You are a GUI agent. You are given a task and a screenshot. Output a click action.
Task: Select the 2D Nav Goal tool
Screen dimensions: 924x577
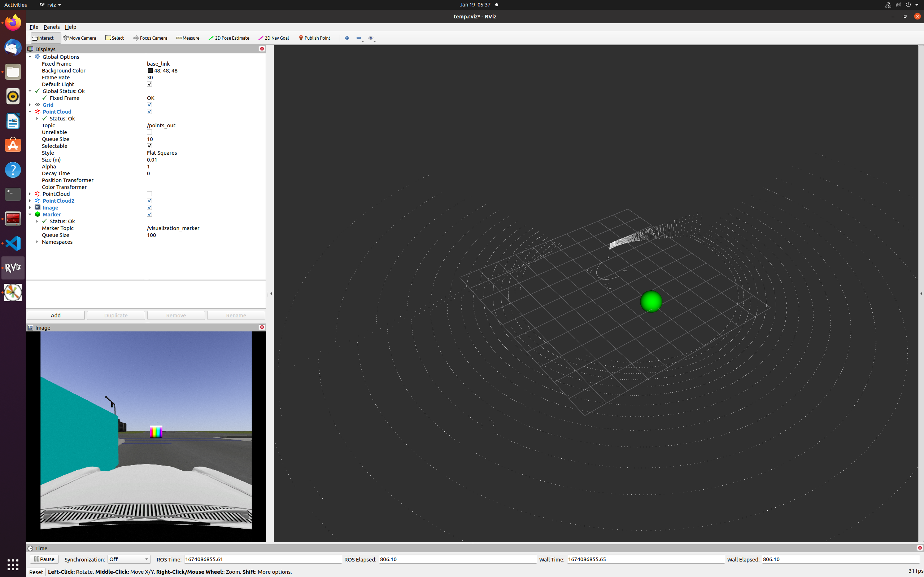(x=274, y=38)
